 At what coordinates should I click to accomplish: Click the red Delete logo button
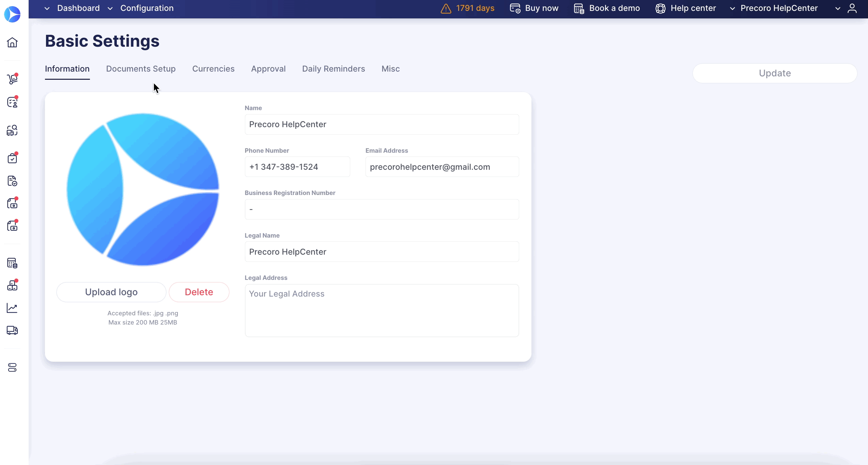199,292
